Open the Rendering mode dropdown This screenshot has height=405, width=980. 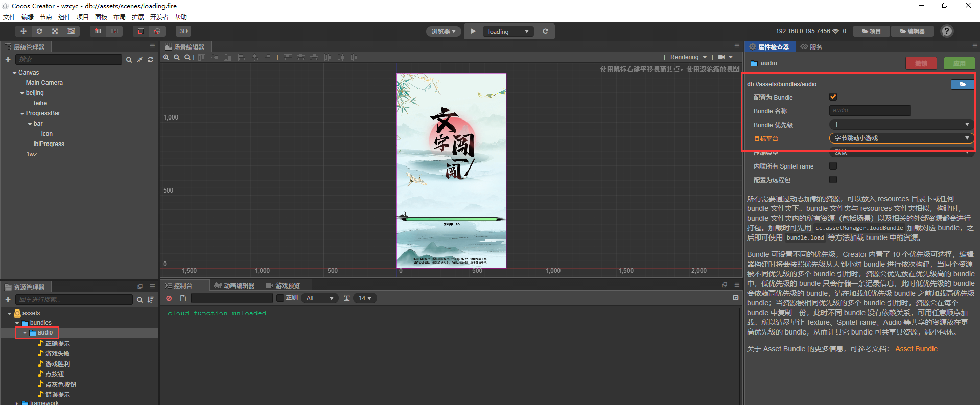688,57
